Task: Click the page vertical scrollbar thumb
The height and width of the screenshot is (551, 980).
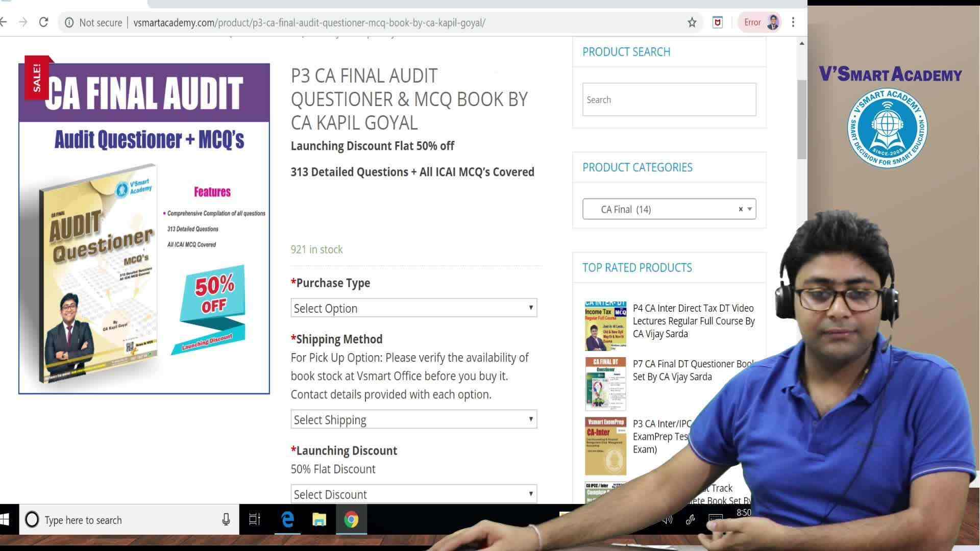Action: [802, 119]
